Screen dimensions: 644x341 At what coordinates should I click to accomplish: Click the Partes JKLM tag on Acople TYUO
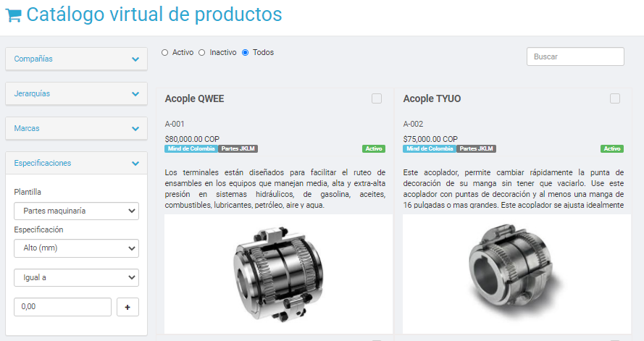tap(476, 148)
